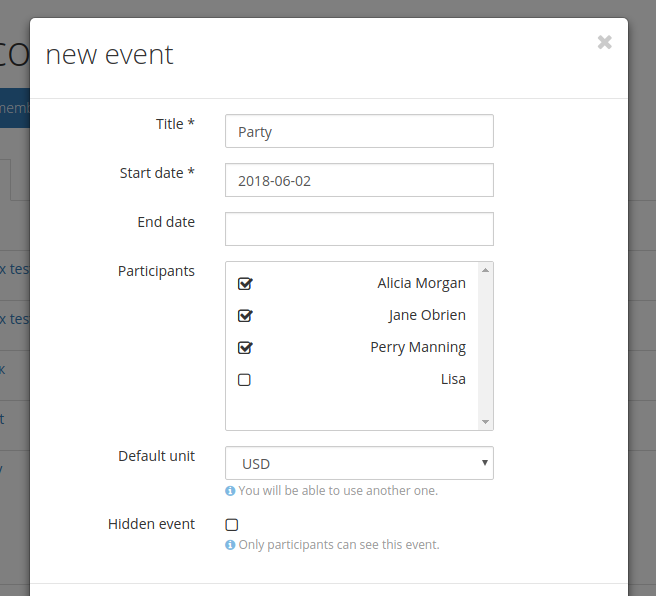The width and height of the screenshot is (656, 596).
Task: Deselect Perry Manning checkbox
Action: pyautogui.click(x=245, y=348)
